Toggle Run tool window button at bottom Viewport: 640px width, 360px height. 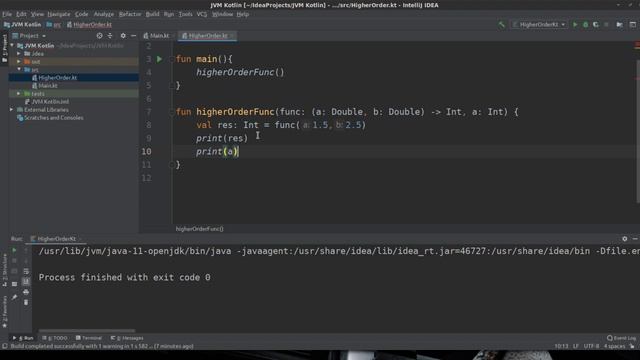coord(23,338)
